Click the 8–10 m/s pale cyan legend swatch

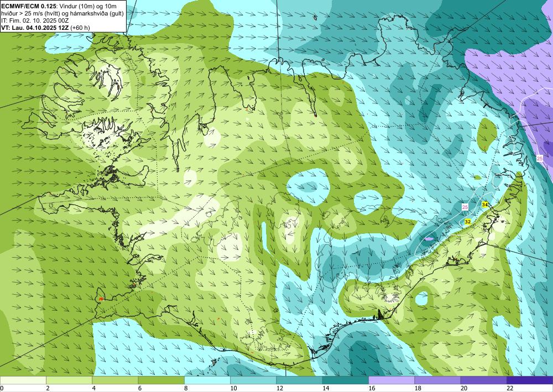tap(207, 380)
